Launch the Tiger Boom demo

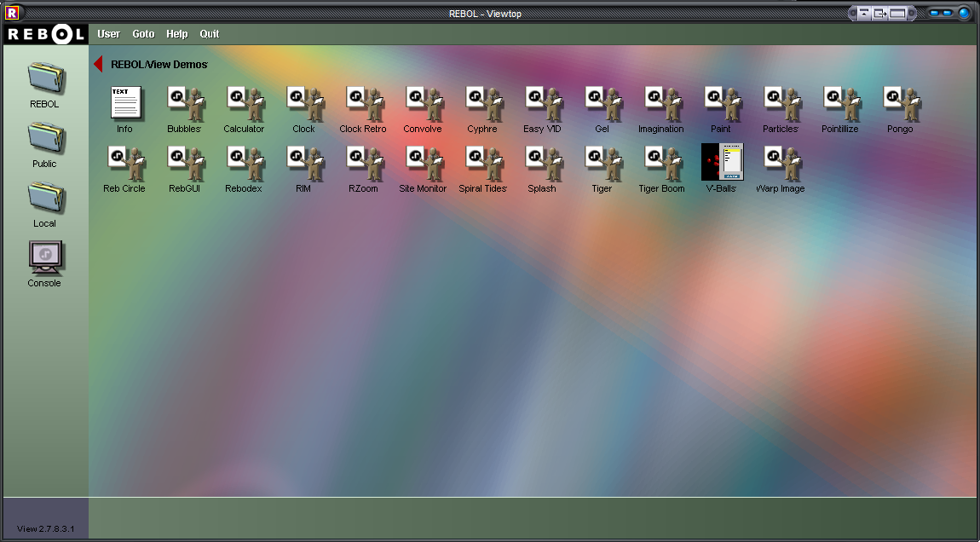pyautogui.click(x=662, y=163)
